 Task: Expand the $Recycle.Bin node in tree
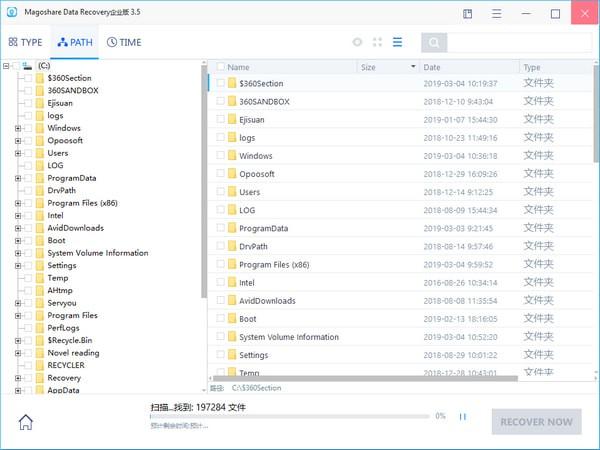[x=18, y=341]
